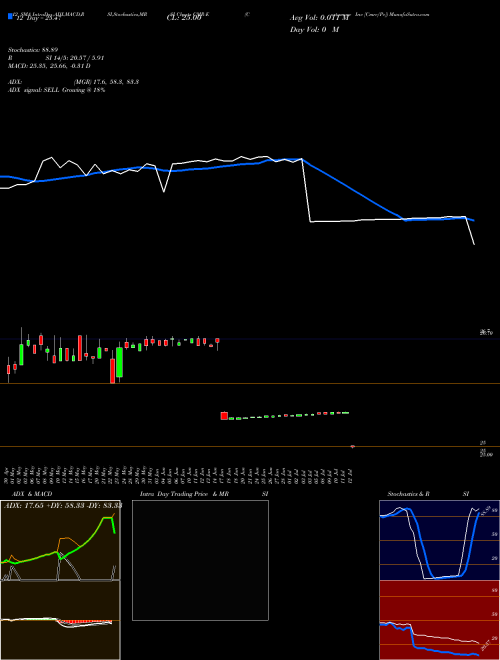Click the 'Avg Vol: 0.011 M' label

(320, 18)
